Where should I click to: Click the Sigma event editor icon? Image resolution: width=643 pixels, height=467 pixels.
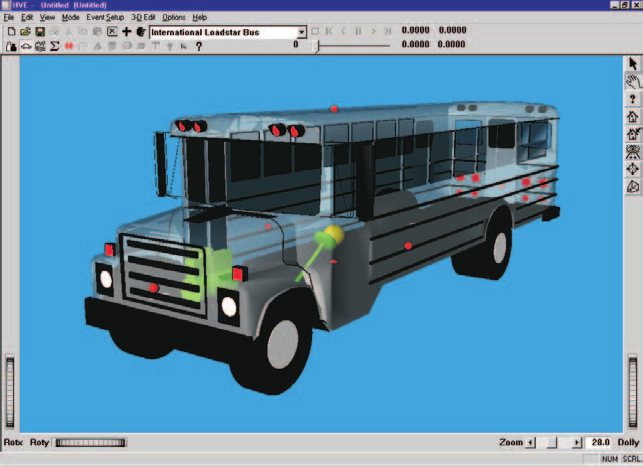coord(54,46)
